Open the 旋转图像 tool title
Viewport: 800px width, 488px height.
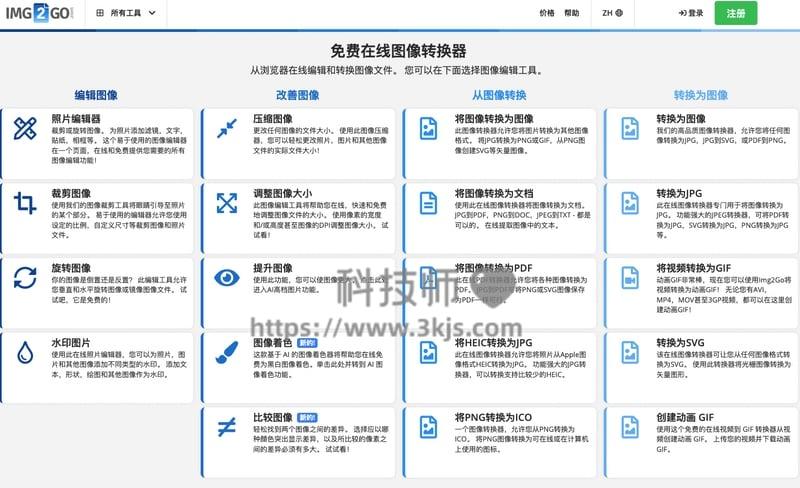[x=71, y=268]
